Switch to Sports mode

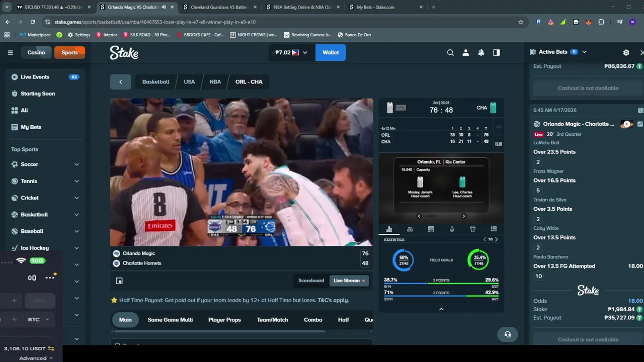pyautogui.click(x=69, y=52)
